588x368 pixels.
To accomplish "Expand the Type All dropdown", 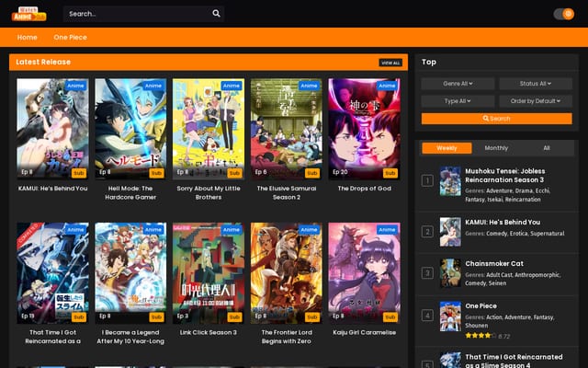I will tap(458, 101).
